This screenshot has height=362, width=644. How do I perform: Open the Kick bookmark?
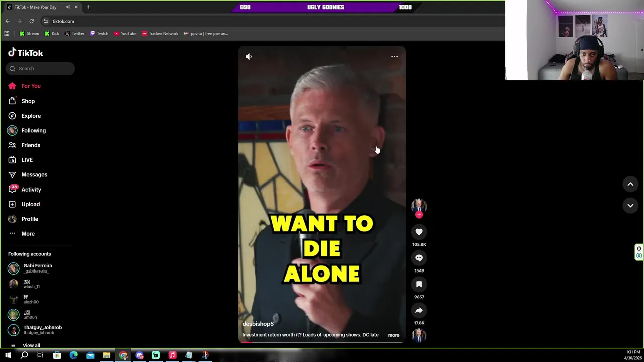[x=52, y=34]
